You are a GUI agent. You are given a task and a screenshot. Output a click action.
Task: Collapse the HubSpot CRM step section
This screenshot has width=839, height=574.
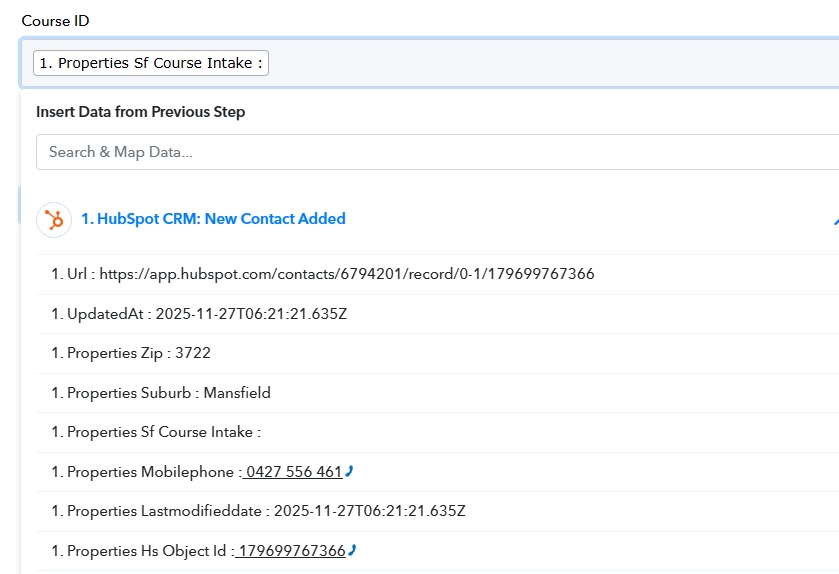(834, 220)
